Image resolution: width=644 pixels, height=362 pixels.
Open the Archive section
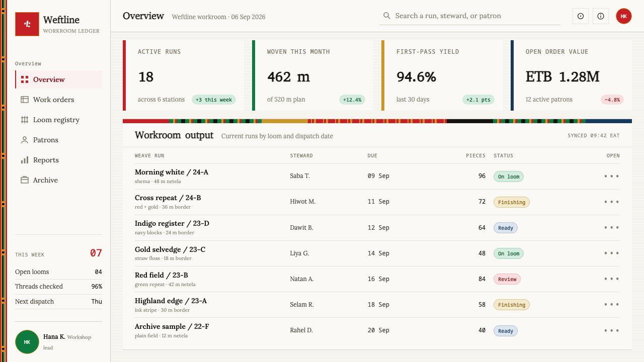coord(58,180)
